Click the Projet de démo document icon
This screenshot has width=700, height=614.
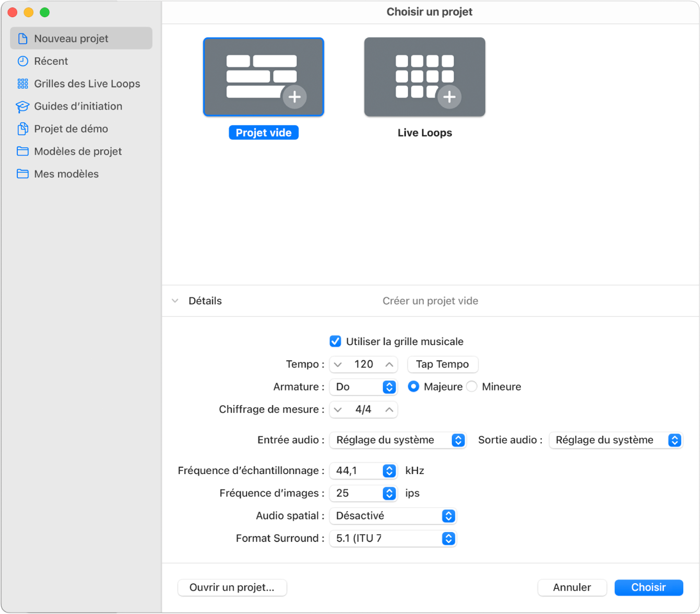pos(23,129)
